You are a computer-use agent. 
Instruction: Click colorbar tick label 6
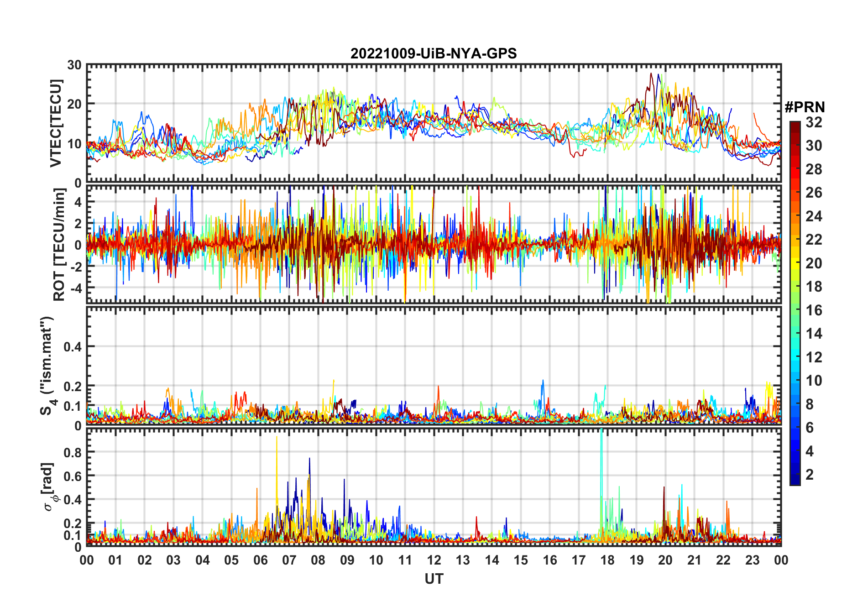pyautogui.click(x=810, y=428)
